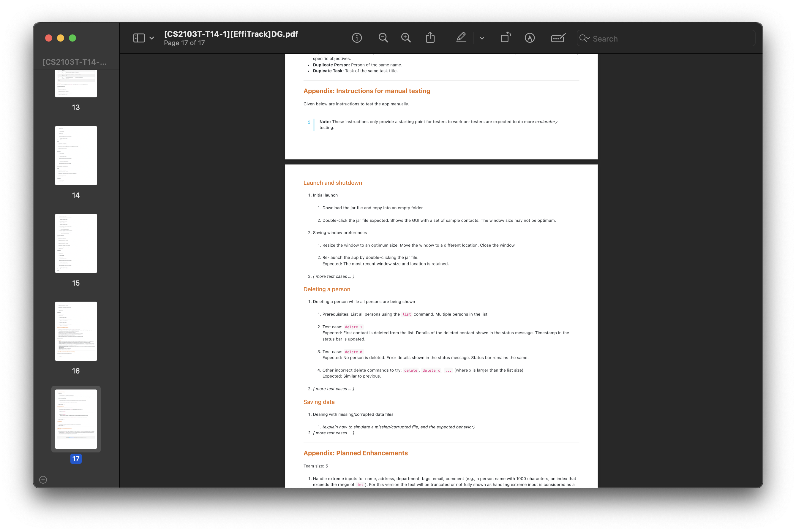
Task: Open the highlight color dropdown arrow
Action: (482, 38)
